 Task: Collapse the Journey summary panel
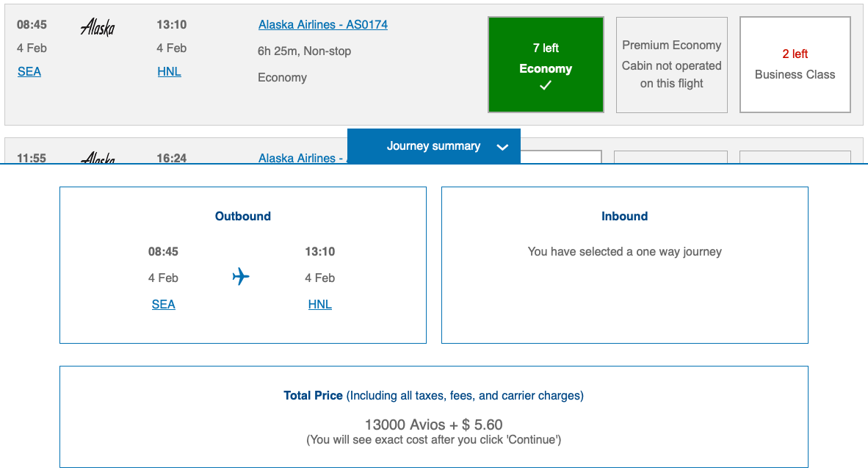click(433, 146)
